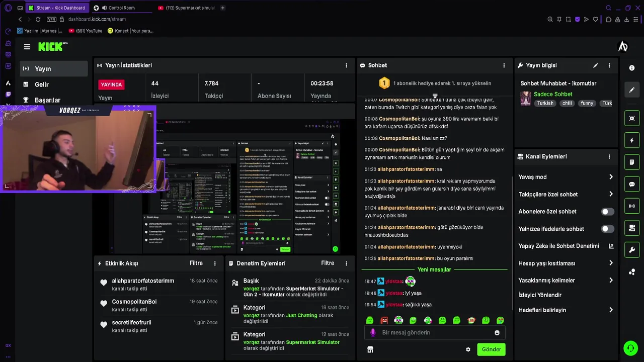This screenshot has width=644, height=362.
Task: Edit stream info with pencil in Yayın bilgisi
Action: (596, 65)
